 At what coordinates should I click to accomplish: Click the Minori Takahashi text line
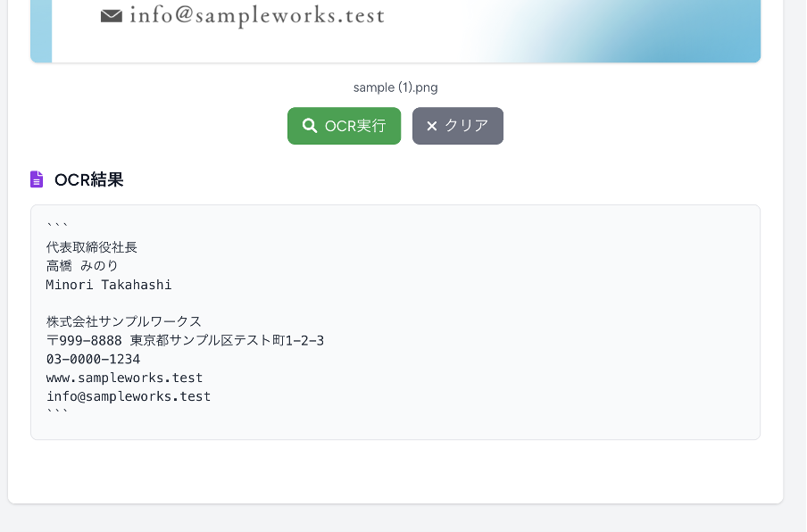click(109, 285)
